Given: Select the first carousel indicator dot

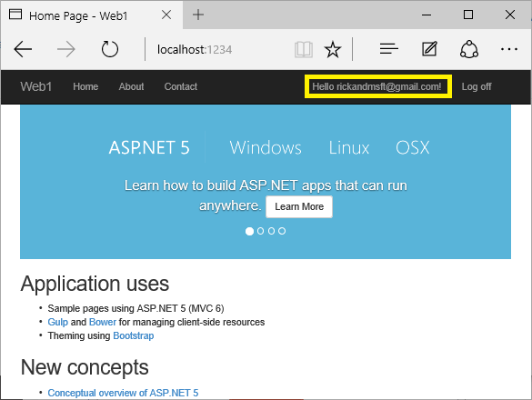Looking at the screenshot, I should coord(249,231).
